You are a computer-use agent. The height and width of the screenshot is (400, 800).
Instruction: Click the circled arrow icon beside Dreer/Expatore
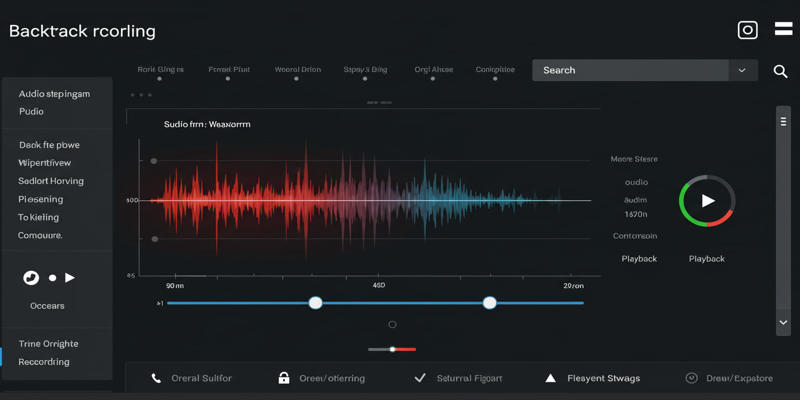click(x=691, y=379)
